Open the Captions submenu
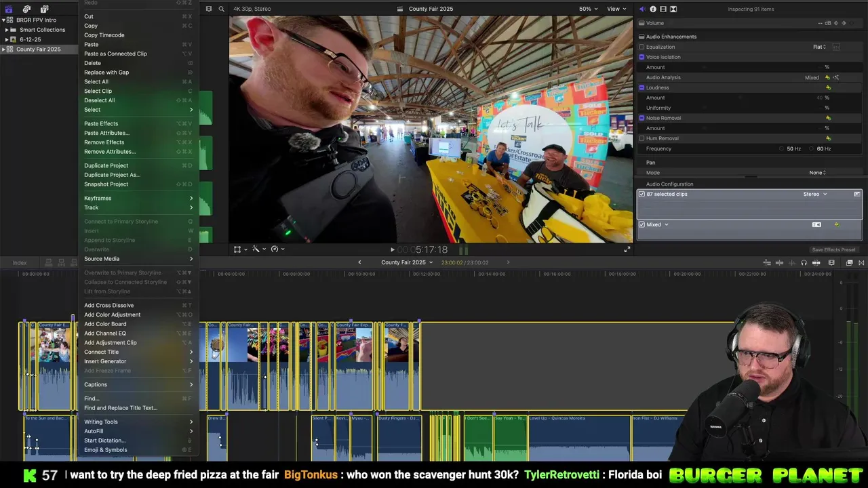The height and width of the screenshot is (488, 868). (x=138, y=384)
